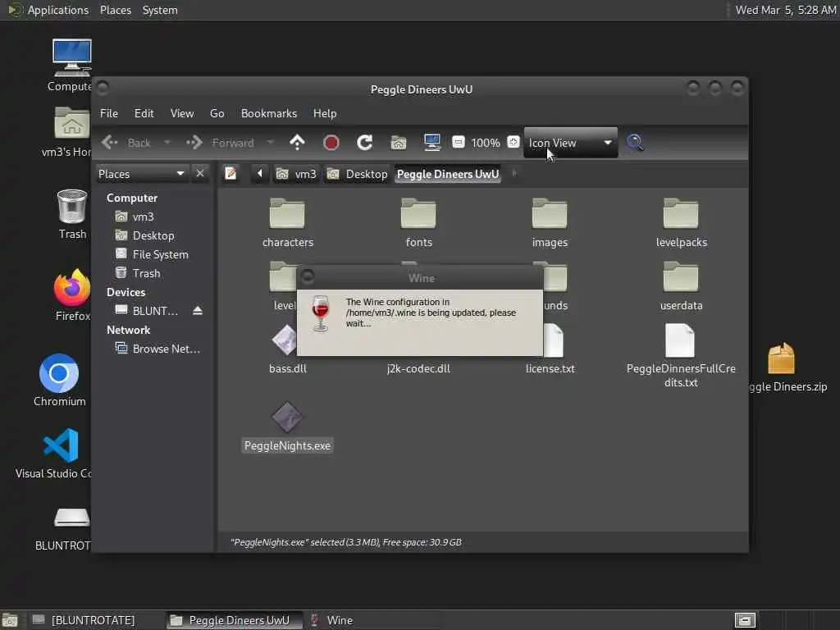Open the Edit menu
This screenshot has height=630, width=840.
pyautogui.click(x=144, y=113)
